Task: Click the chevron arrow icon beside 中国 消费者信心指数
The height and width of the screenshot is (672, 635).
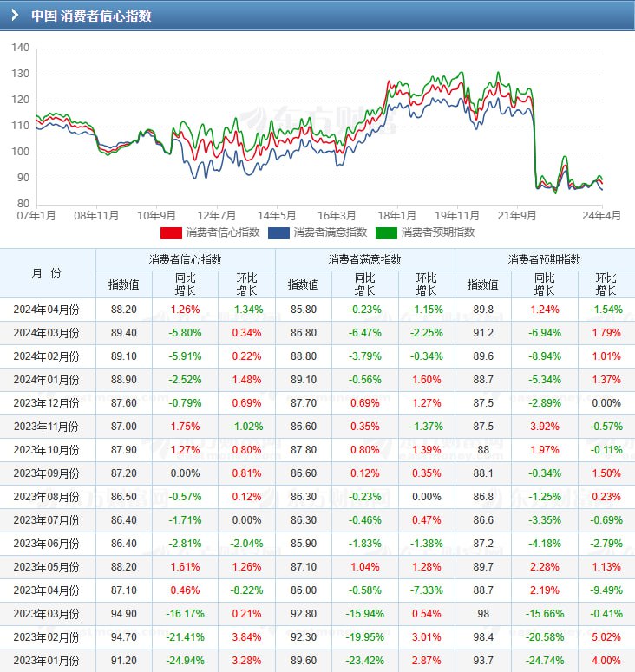Action: (x=16, y=16)
